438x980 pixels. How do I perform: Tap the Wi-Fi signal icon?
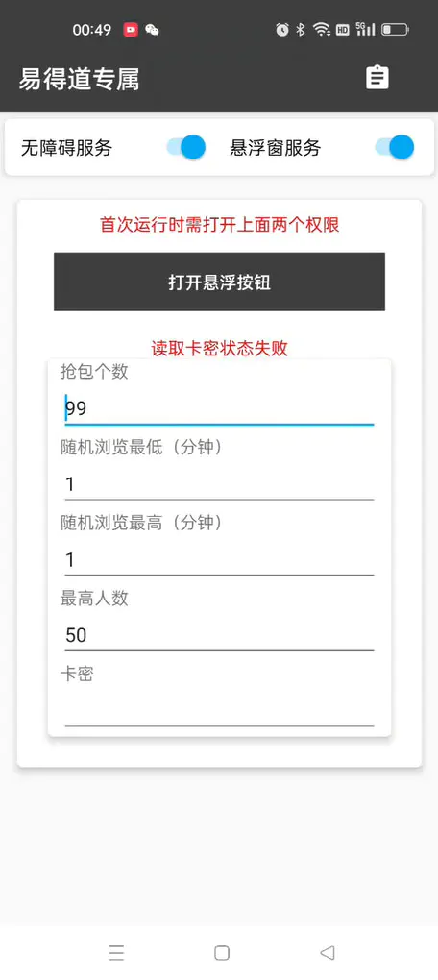322,30
